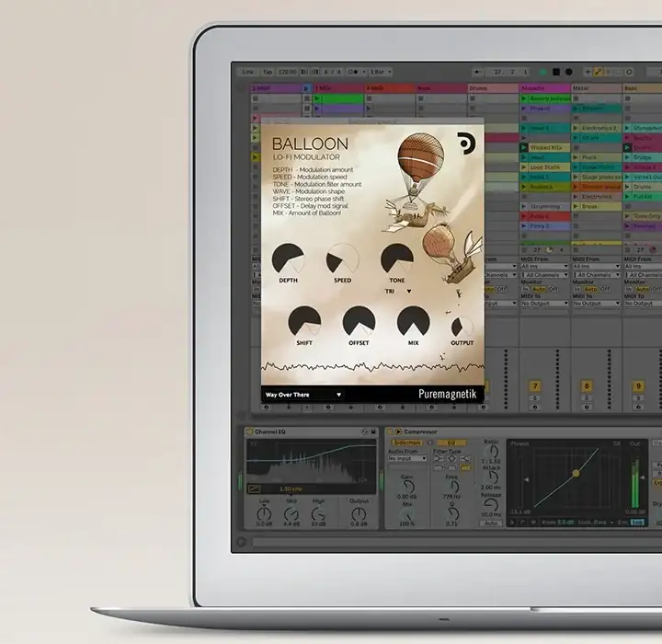Click the Link button in Ableton toolbar
This screenshot has height=644, width=662.
coord(248,72)
